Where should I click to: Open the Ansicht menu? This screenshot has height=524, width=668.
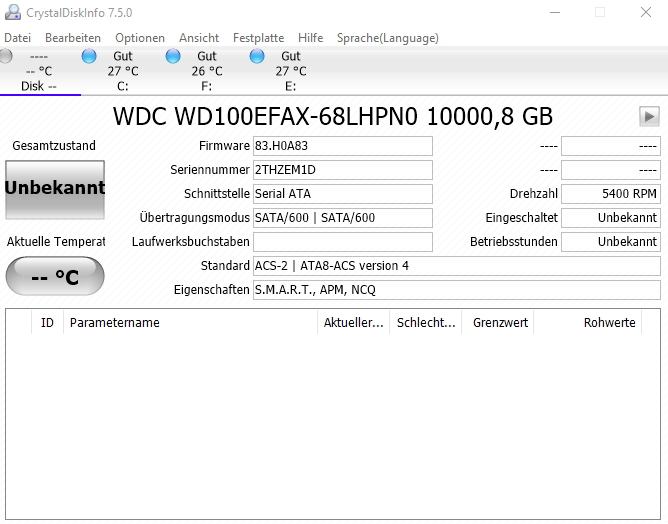coord(199,38)
